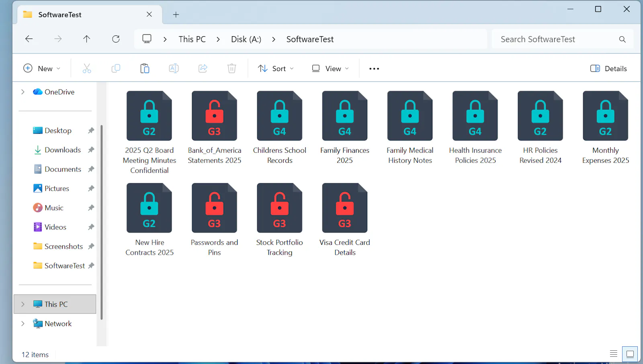643x364 pixels.
Task: Open the See more ellipsis menu
Action: (x=374, y=69)
